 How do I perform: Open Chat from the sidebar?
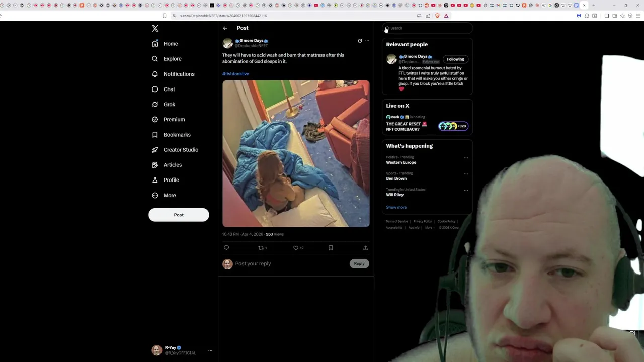164,89
